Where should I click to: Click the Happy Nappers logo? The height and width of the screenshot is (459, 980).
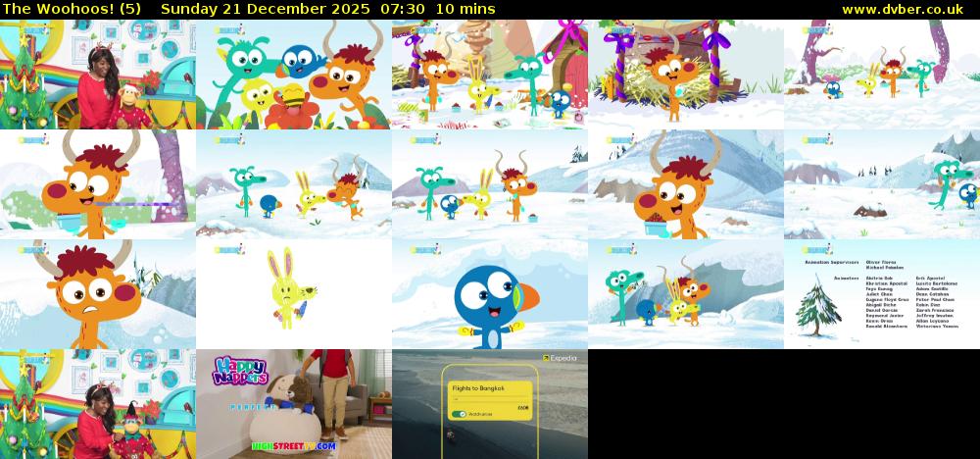tap(239, 371)
